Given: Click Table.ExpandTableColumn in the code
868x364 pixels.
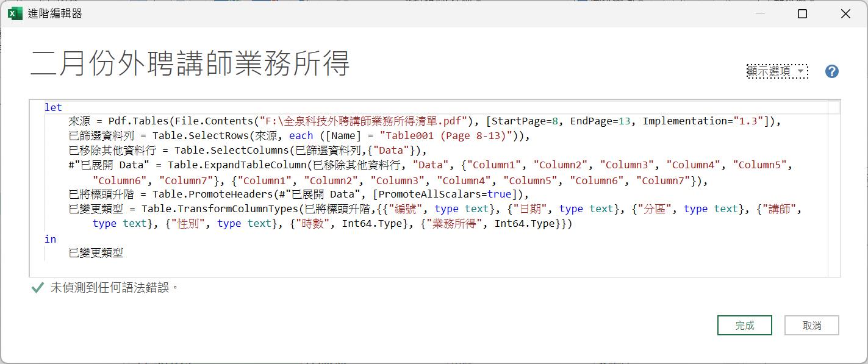Looking at the screenshot, I should [237, 165].
